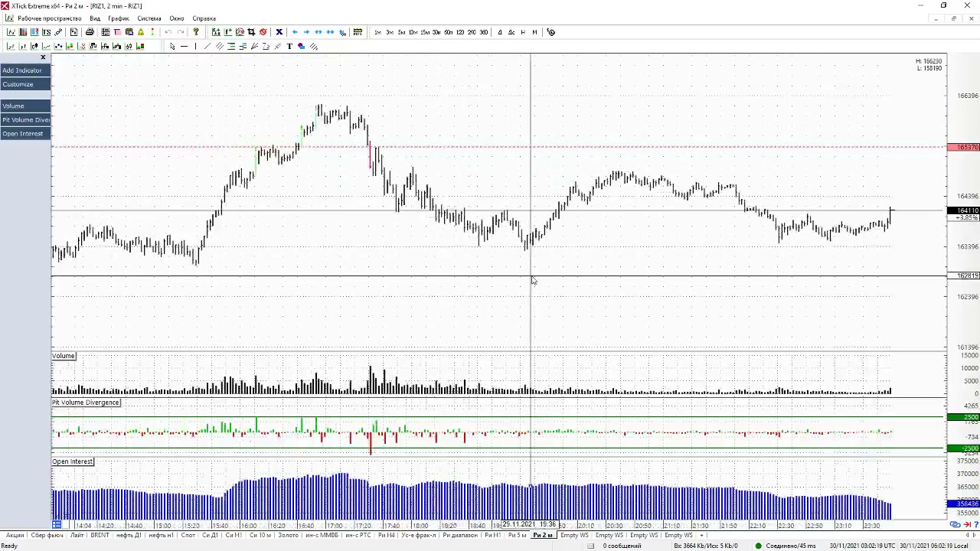Switch to the 5m timeframe

click(401, 32)
